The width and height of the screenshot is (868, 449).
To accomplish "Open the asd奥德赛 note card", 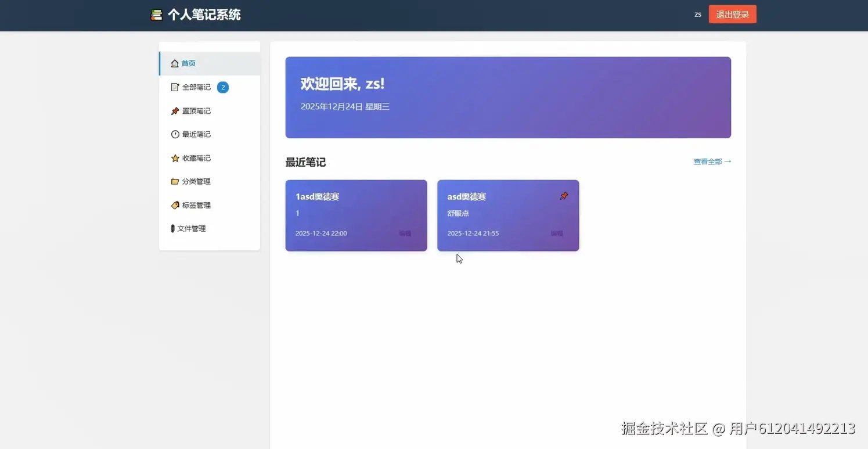I will [x=508, y=215].
